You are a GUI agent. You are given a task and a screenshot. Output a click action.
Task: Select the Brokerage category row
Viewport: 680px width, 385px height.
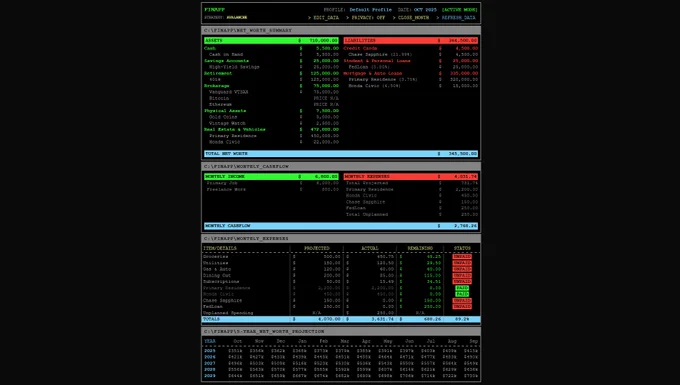271,86
